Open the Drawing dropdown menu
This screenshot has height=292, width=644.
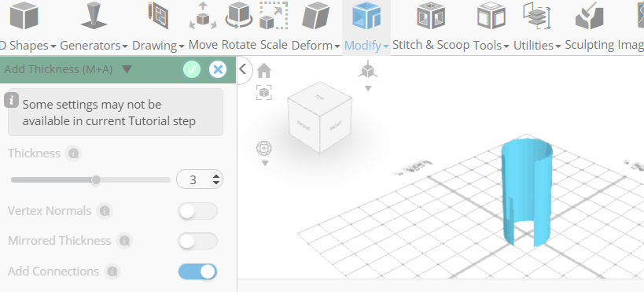pyautogui.click(x=182, y=46)
